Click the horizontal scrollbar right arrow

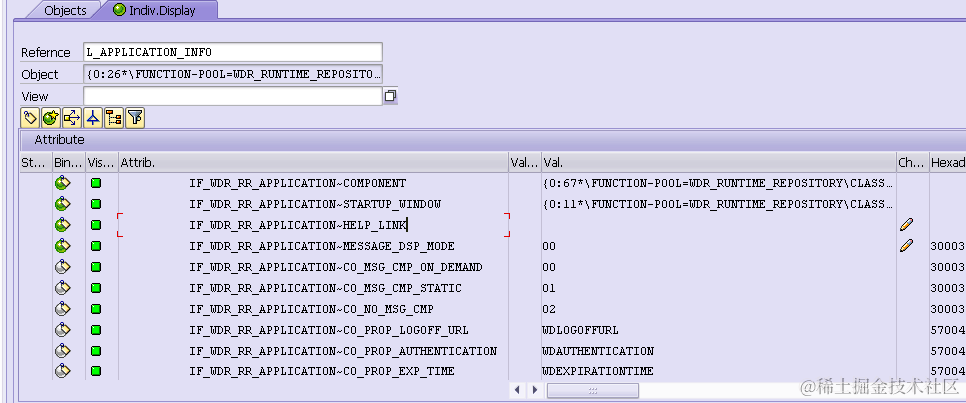535,390
